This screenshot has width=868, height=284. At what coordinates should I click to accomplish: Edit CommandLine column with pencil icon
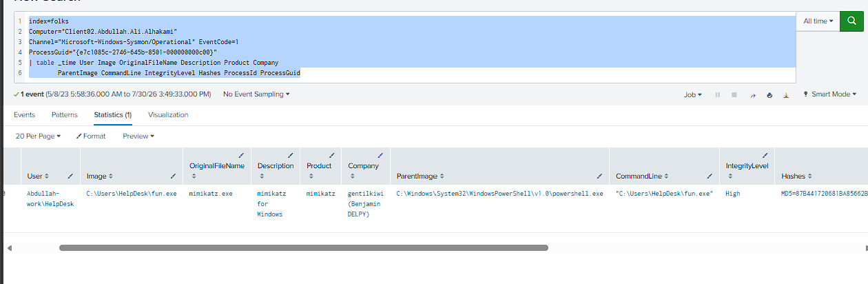click(x=710, y=176)
